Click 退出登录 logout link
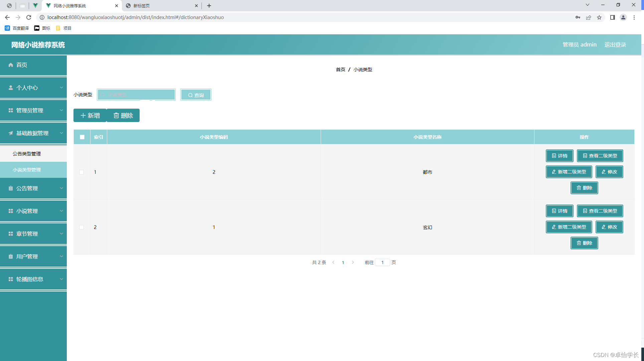Screen dimensions: 644x361 (615, 44)
